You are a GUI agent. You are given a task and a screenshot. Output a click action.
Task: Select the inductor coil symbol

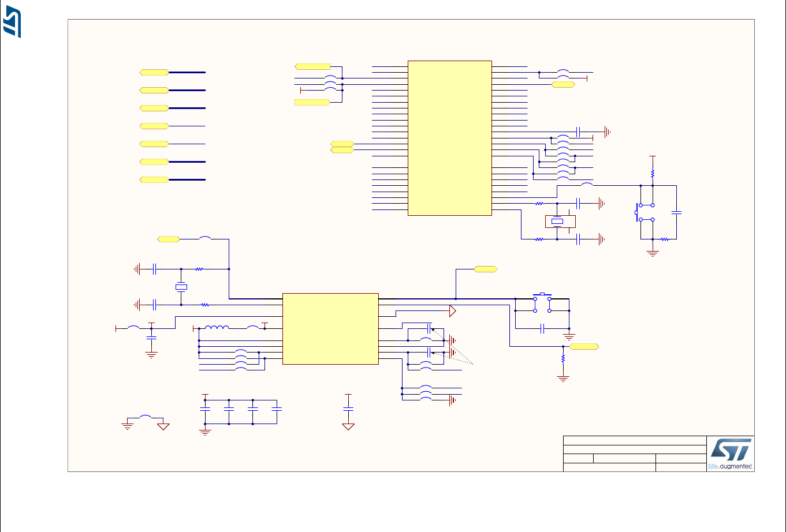(x=217, y=328)
